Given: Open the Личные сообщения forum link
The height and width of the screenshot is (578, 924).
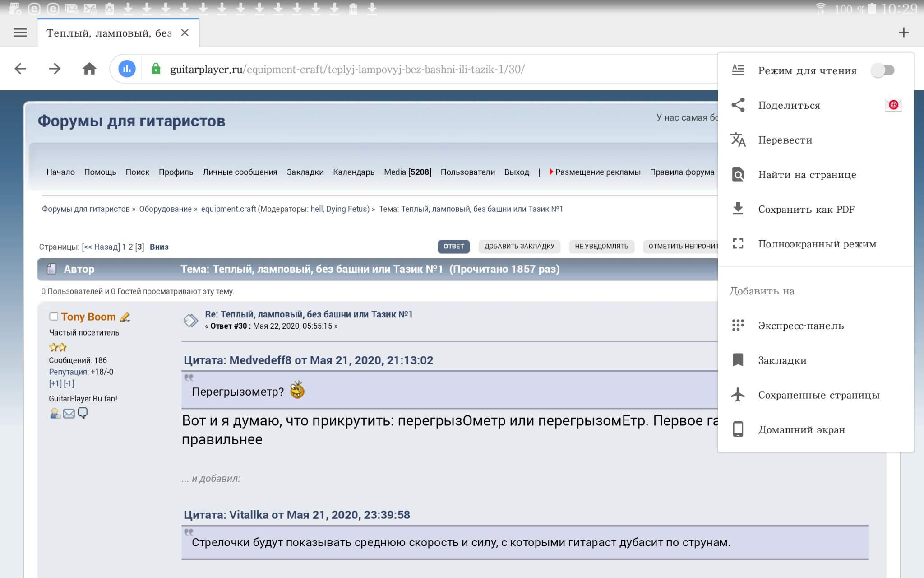Looking at the screenshot, I should (240, 172).
